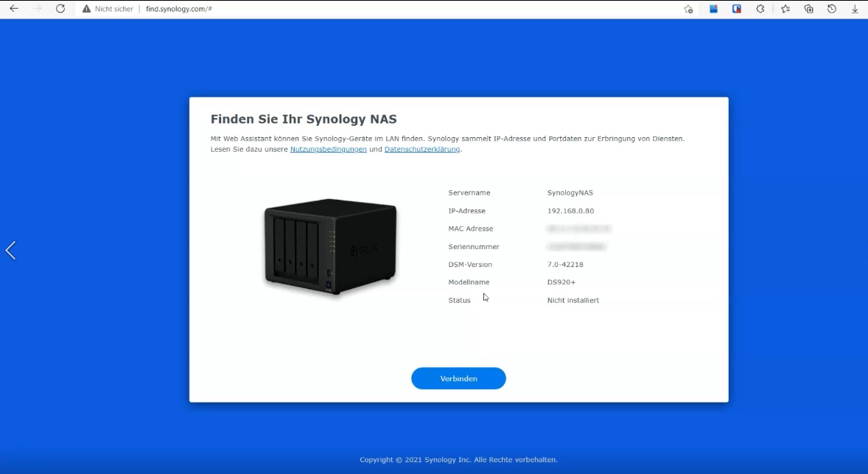The width and height of the screenshot is (868, 474).
Task: Click the find.synology.com address bar
Action: point(388,9)
